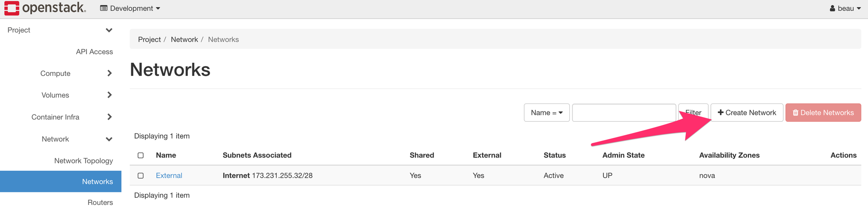Screen dimensions: 868x208
Task: Open the Development project switcher
Action: [130, 8]
